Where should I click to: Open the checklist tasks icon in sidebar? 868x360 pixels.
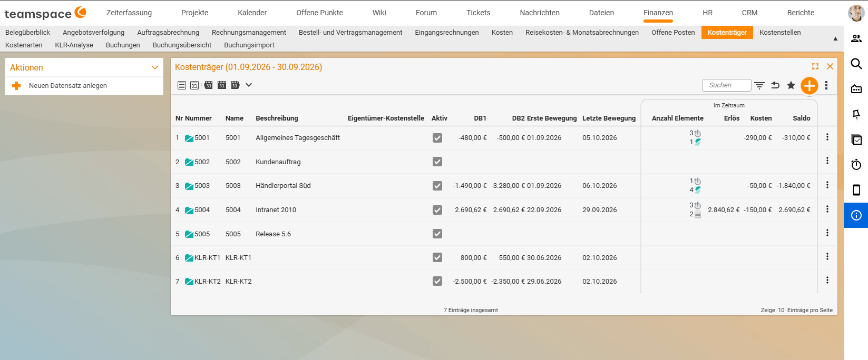[856, 139]
